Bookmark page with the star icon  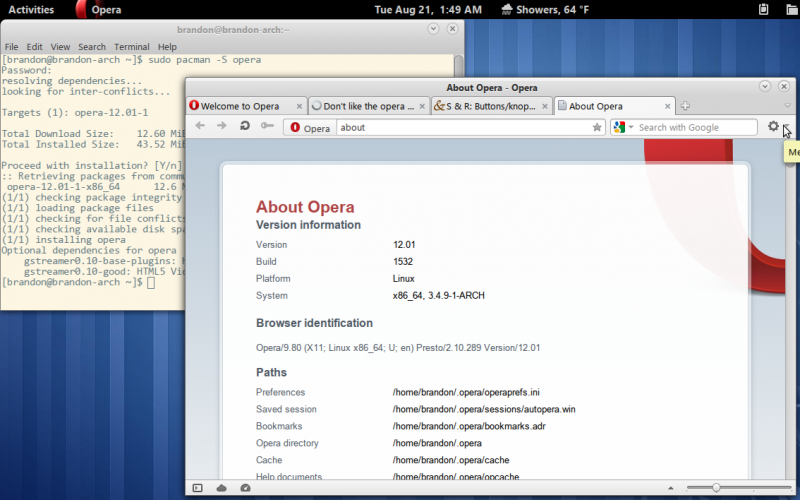[596, 128]
